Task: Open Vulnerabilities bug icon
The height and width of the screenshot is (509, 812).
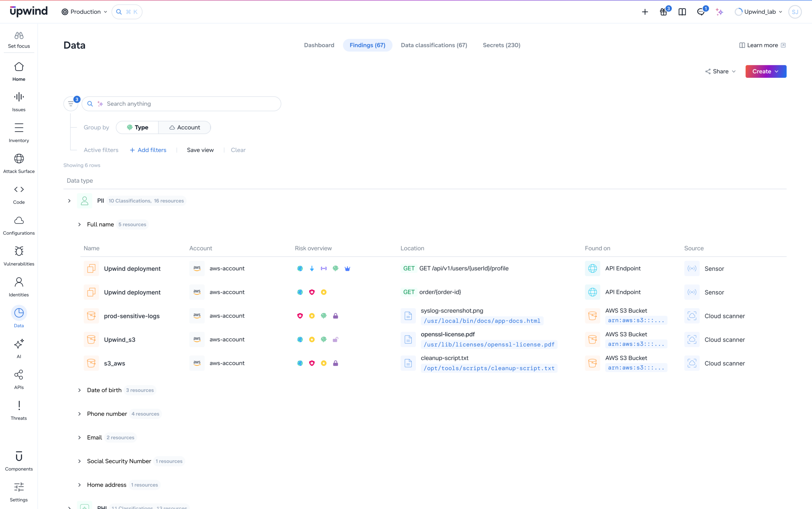Action: [x=19, y=251]
